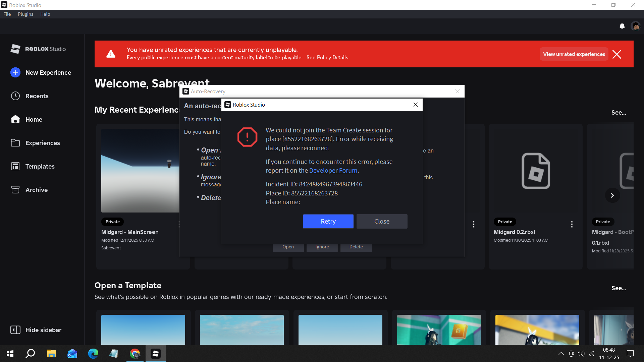Click the next arrow on recent experiences
Screen dimensions: 644x362
[x=612, y=195]
